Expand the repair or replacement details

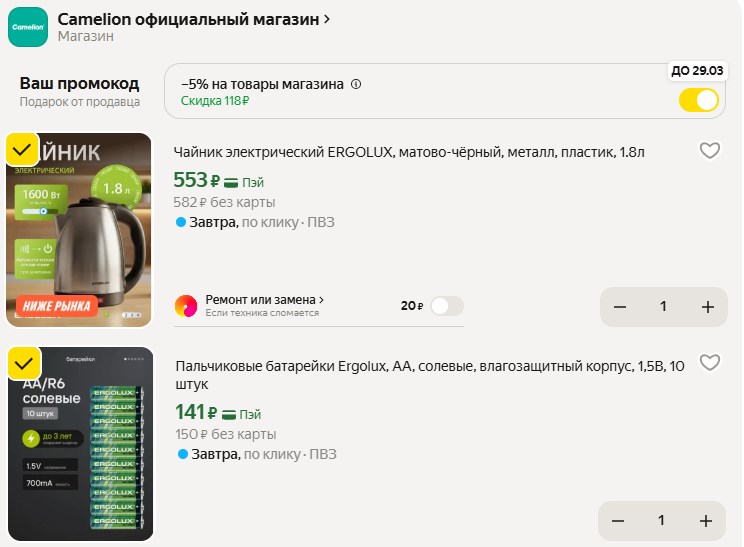click(264, 300)
